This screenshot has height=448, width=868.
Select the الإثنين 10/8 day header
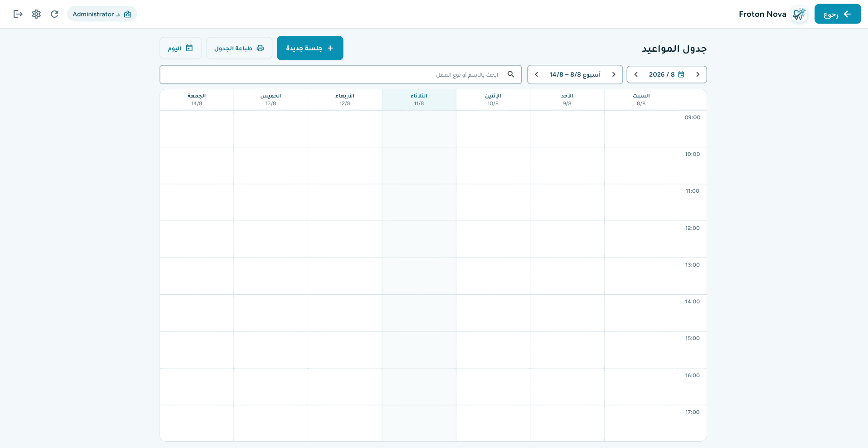(x=493, y=99)
